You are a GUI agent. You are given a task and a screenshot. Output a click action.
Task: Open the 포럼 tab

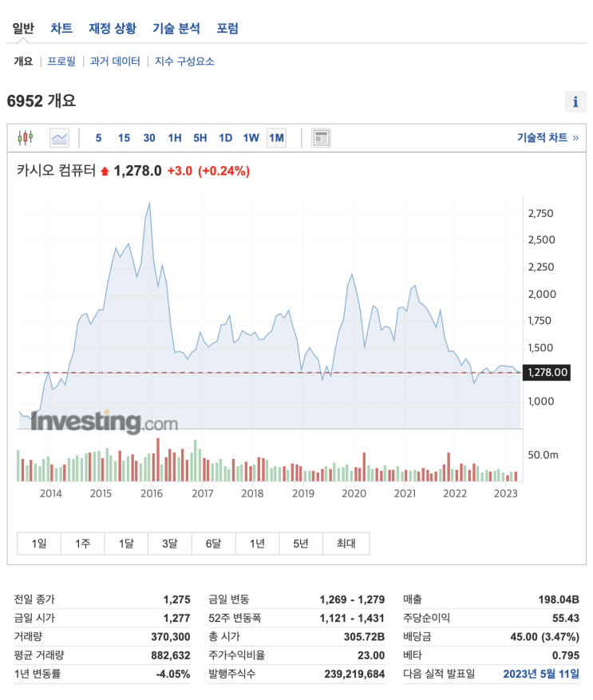click(227, 29)
